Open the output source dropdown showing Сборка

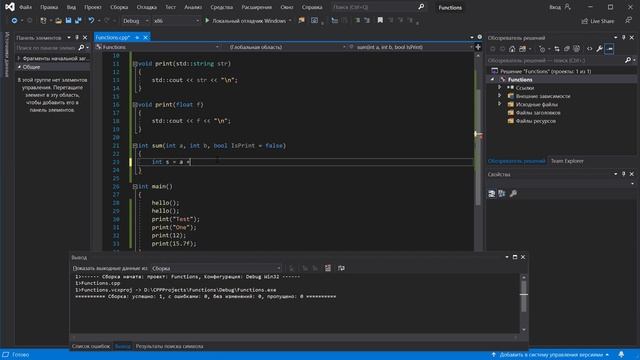point(216,268)
